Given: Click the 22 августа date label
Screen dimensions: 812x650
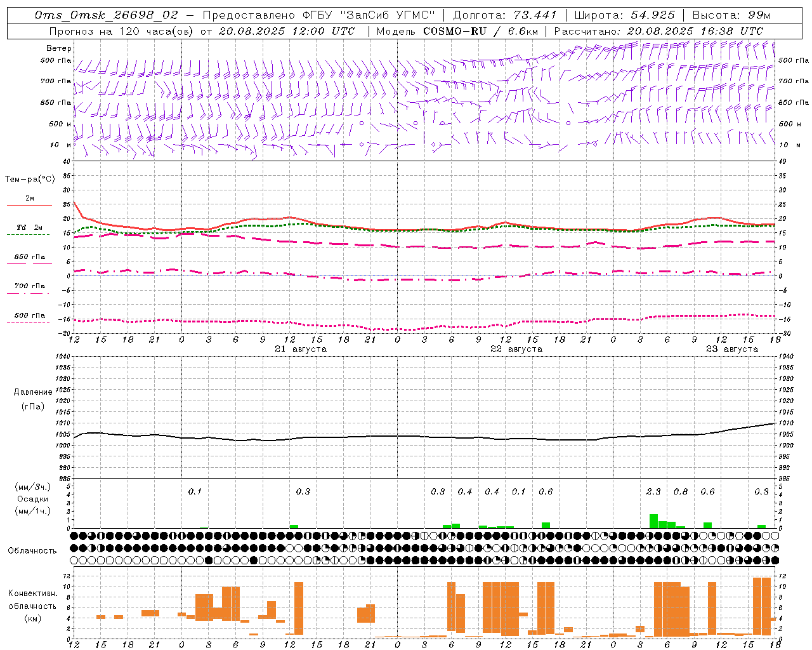Looking at the screenshot, I should pyautogui.click(x=516, y=349).
